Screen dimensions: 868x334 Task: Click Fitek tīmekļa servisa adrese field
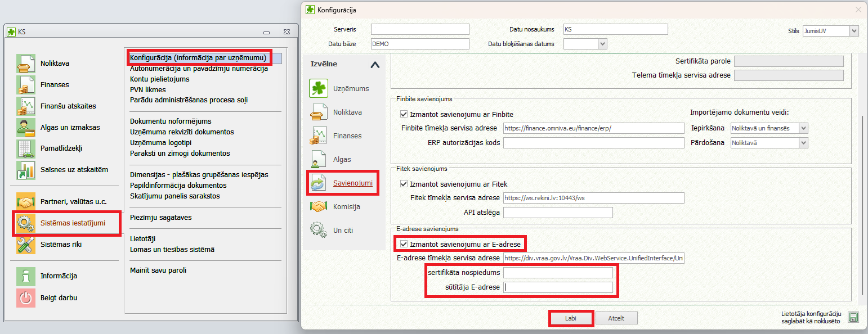click(x=594, y=198)
